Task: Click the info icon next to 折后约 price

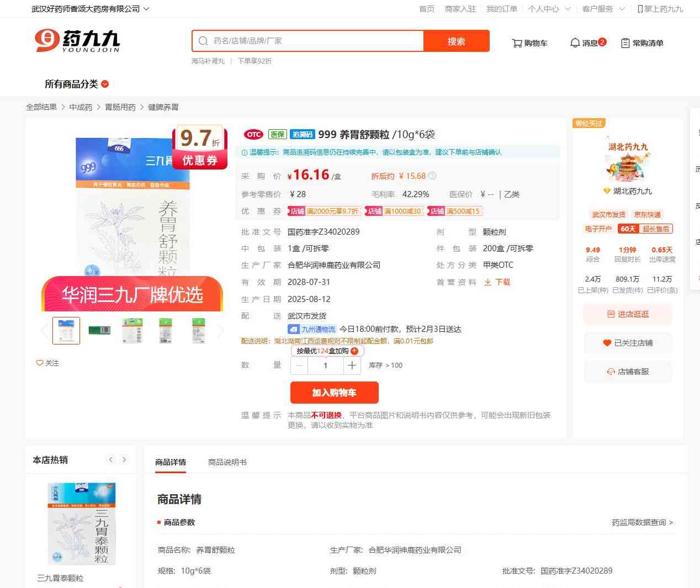Action: click(432, 176)
